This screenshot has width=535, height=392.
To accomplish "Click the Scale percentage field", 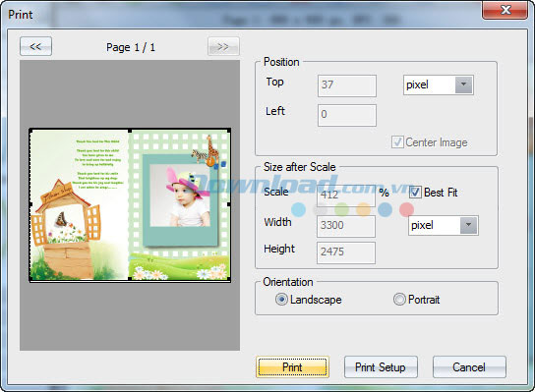I will coord(346,196).
